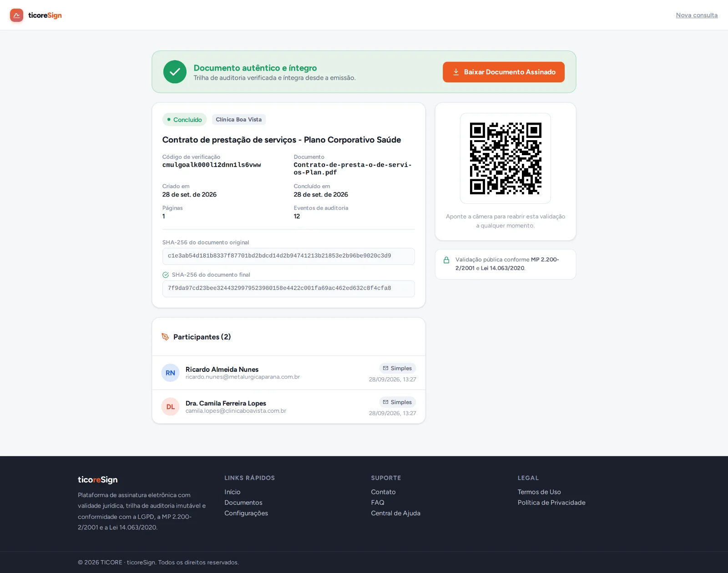The height and width of the screenshot is (573, 728).
Task: Click Ricardo's signing timestamp 28/09/2026, 13:27
Action: pyautogui.click(x=393, y=380)
